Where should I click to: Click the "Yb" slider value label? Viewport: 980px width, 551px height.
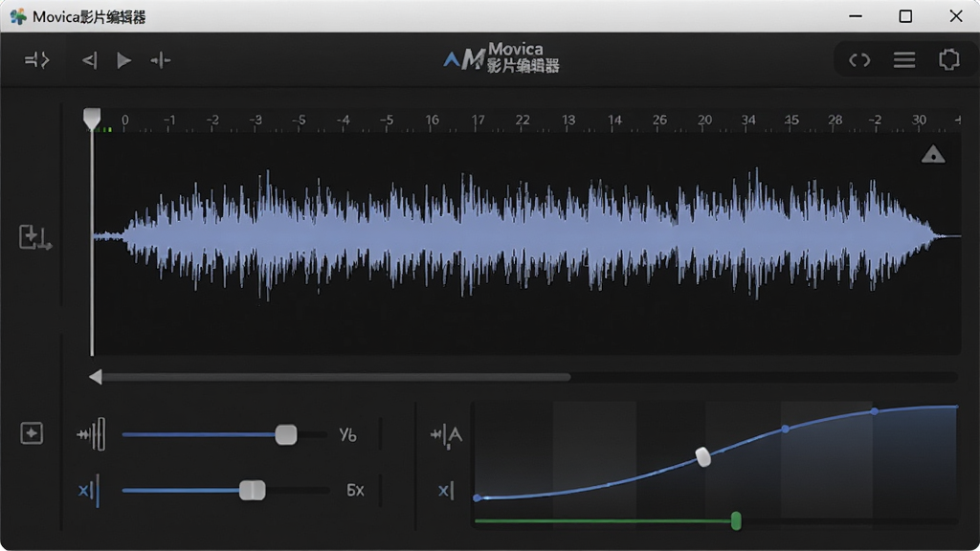(x=348, y=435)
